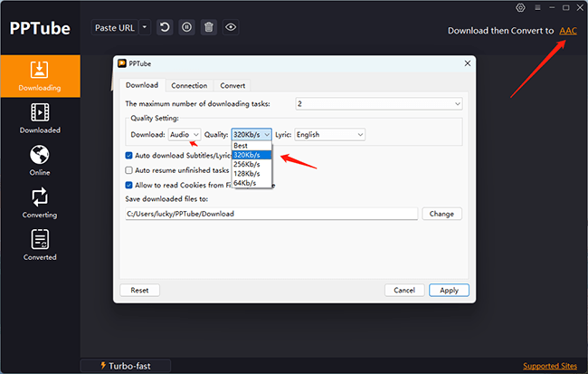This screenshot has width=588, height=374.
Task: Click the resume all downloads icon
Action: pos(165,27)
